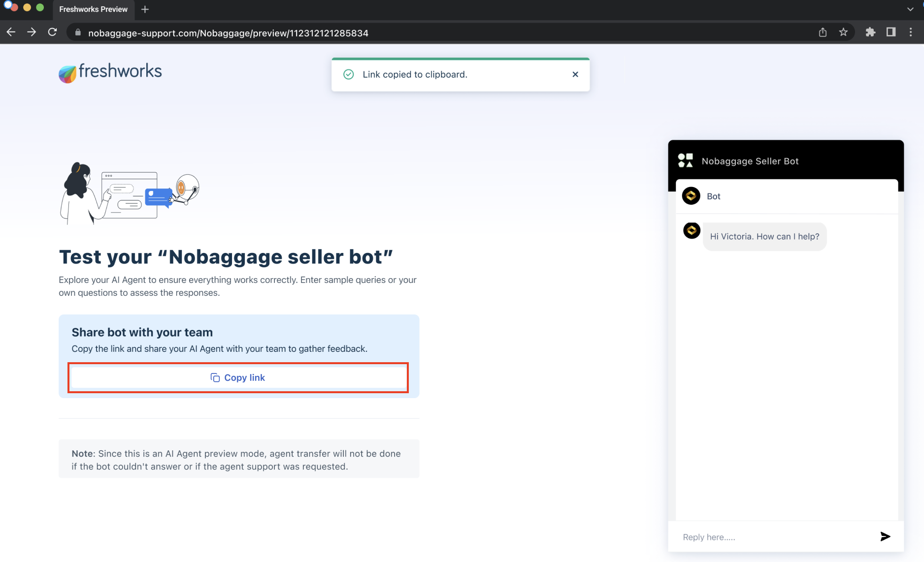Send the message with the arrow icon
Screen dimensions: 924x562
tap(885, 536)
